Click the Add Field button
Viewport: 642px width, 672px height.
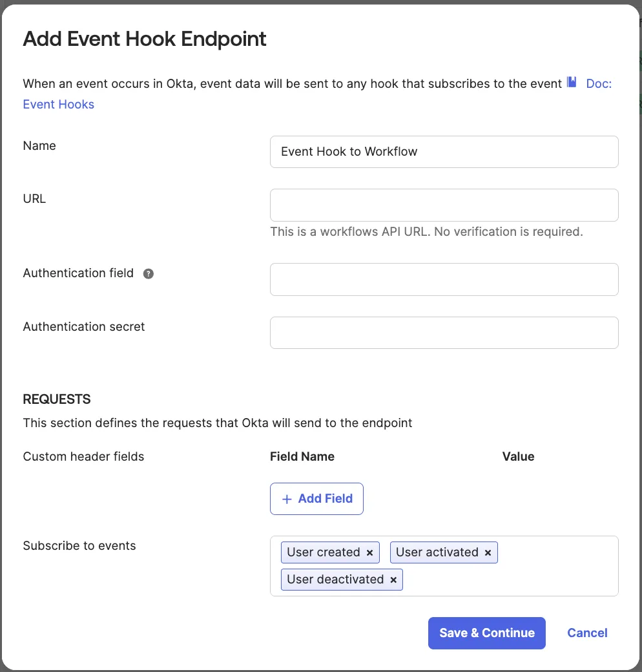pyautogui.click(x=316, y=499)
